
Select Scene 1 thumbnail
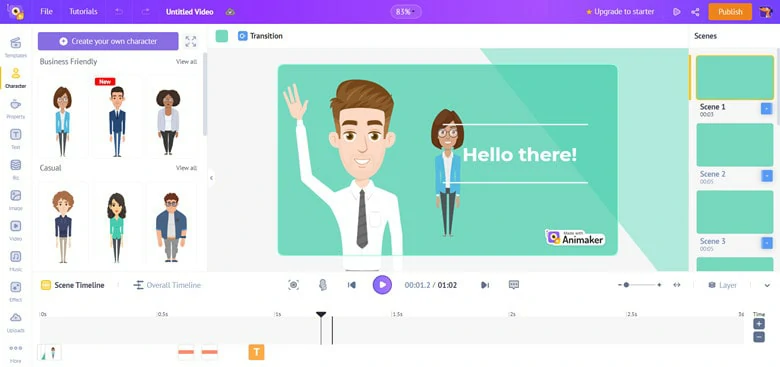(x=735, y=78)
